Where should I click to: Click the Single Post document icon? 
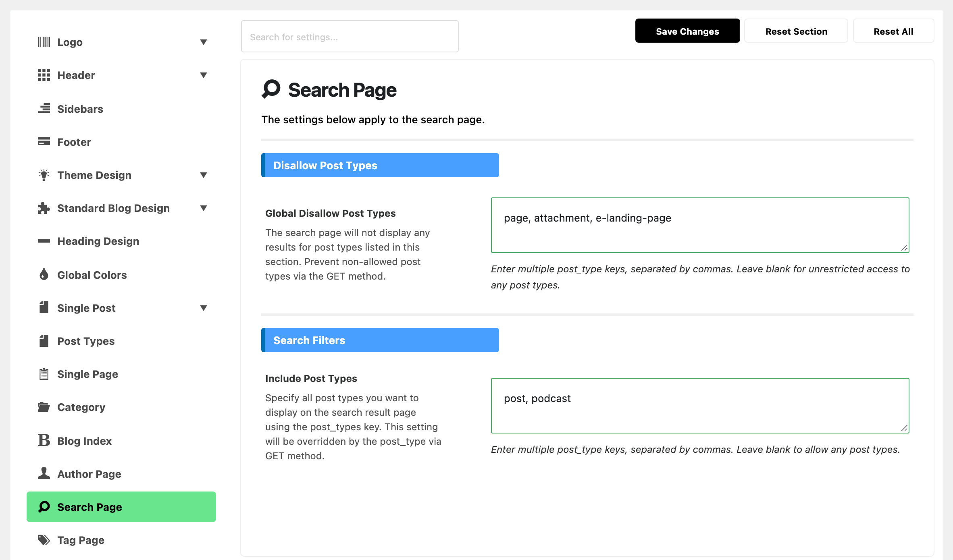(44, 307)
